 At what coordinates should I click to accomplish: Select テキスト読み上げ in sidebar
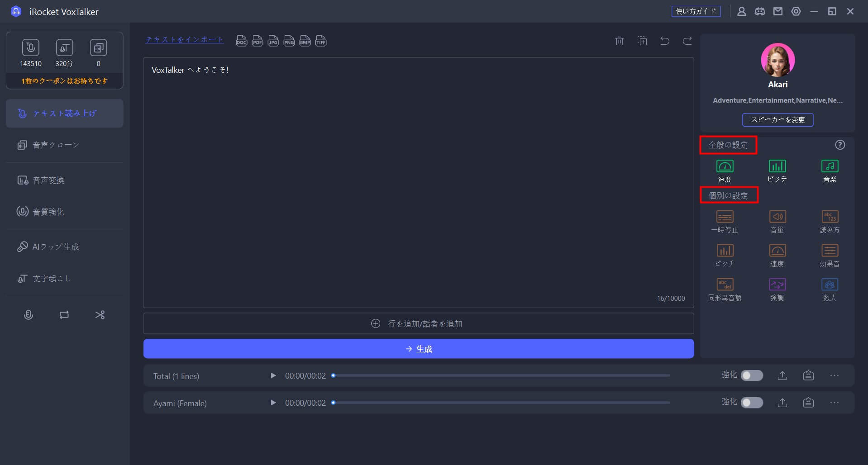pyautogui.click(x=65, y=113)
